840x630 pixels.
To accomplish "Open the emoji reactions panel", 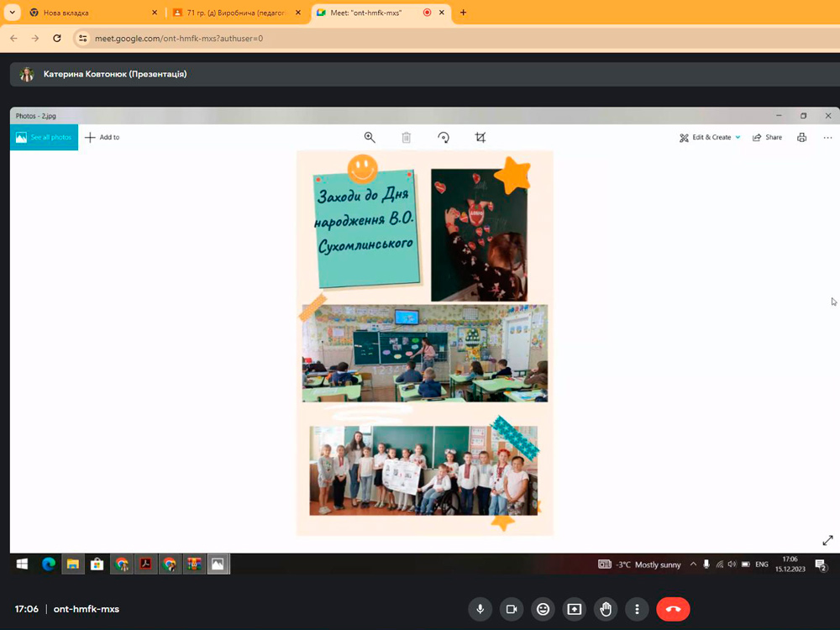I will pyautogui.click(x=543, y=609).
